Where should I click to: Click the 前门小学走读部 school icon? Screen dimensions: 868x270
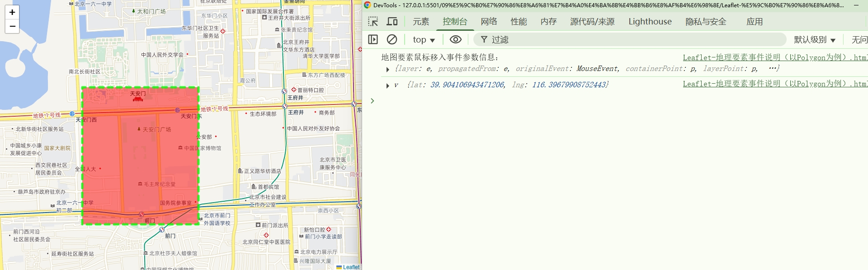point(301,237)
